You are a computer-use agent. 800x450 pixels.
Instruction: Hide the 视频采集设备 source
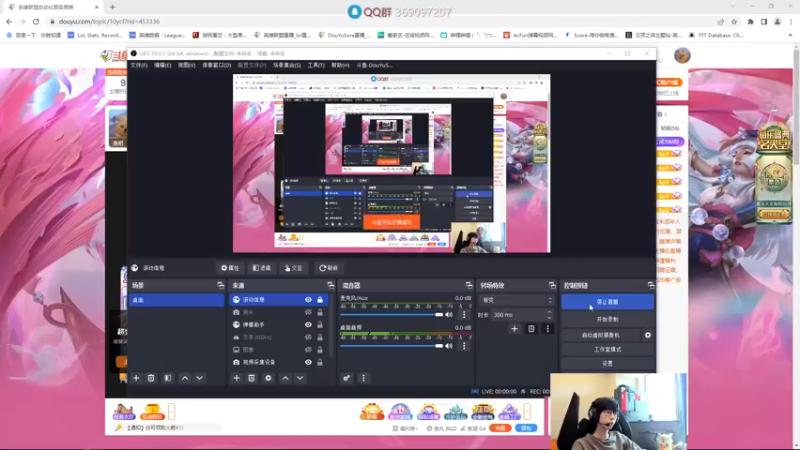(308, 362)
